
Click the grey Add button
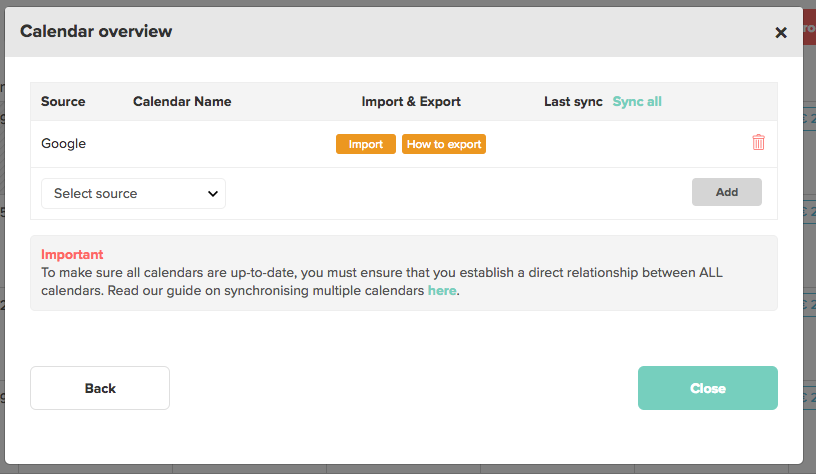pyautogui.click(x=726, y=192)
